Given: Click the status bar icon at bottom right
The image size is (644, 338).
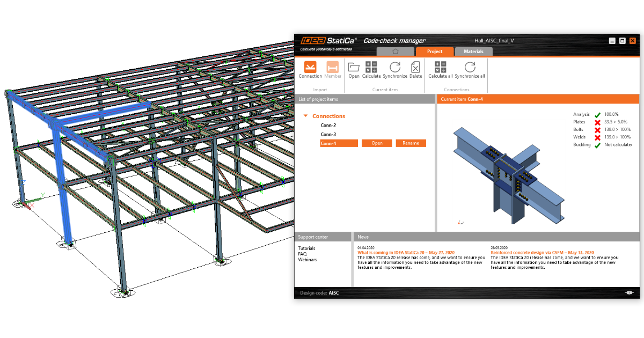Looking at the screenshot, I should coord(630,293).
